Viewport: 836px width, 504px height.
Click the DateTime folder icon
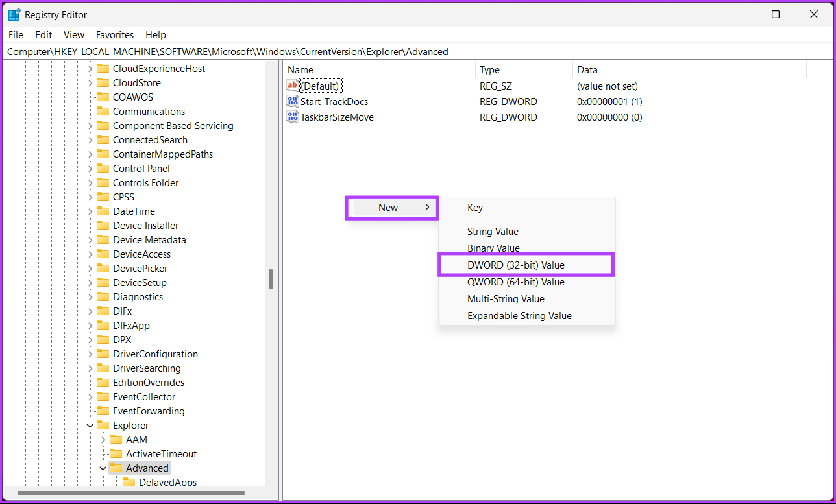103,211
